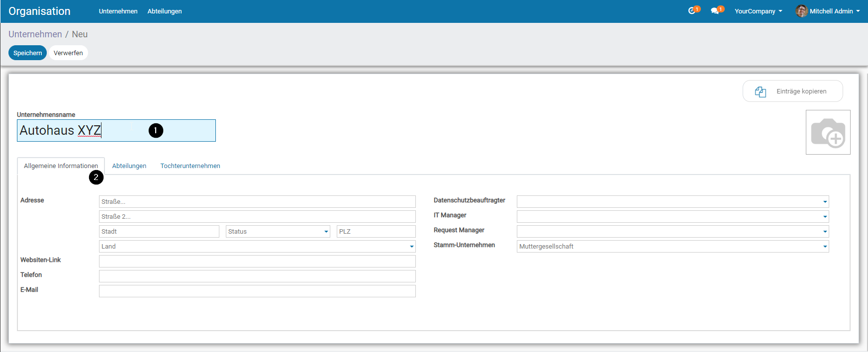Screen dimensions: 868x352
Task: Open the chat messages icon
Action: click(715, 11)
